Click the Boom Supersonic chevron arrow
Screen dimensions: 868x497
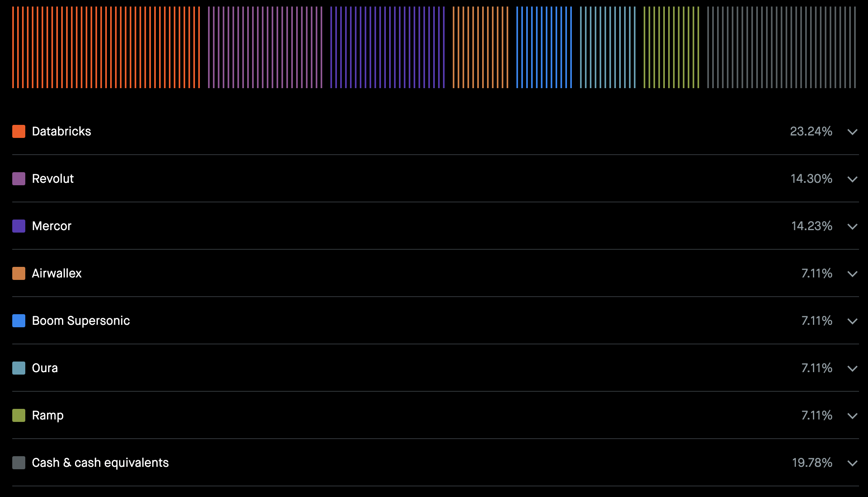click(x=852, y=321)
